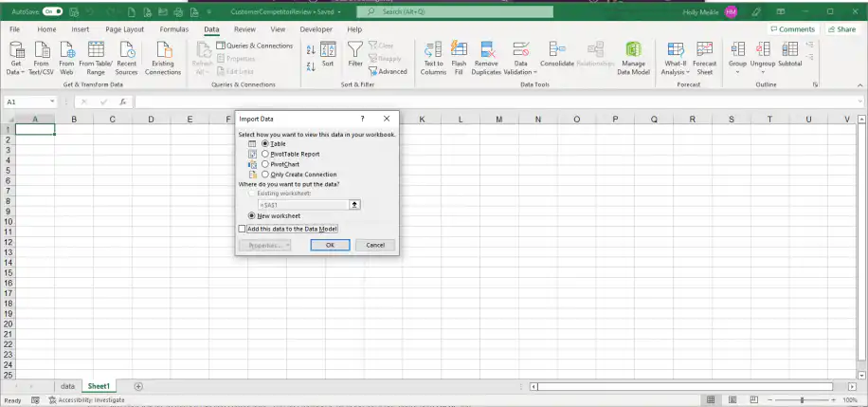Add a new sheet with the plus icon
Image resolution: width=868 pixels, height=407 pixels.
pos(138,386)
